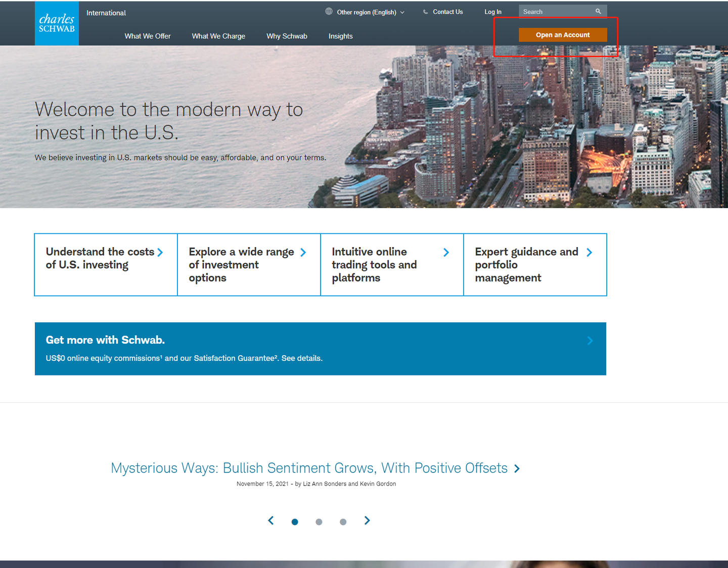The width and height of the screenshot is (728, 568).
Task: Click the Log In link
Action: pyautogui.click(x=493, y=12)
